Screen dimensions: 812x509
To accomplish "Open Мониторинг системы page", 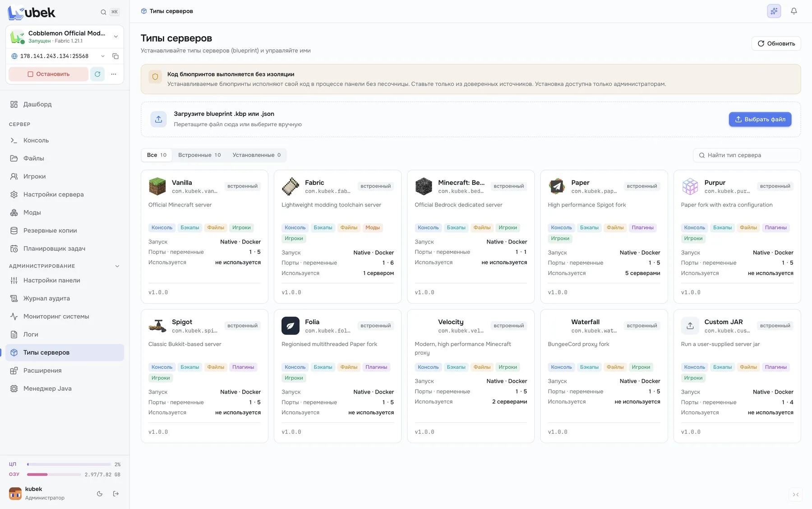I will pos(65,316).
